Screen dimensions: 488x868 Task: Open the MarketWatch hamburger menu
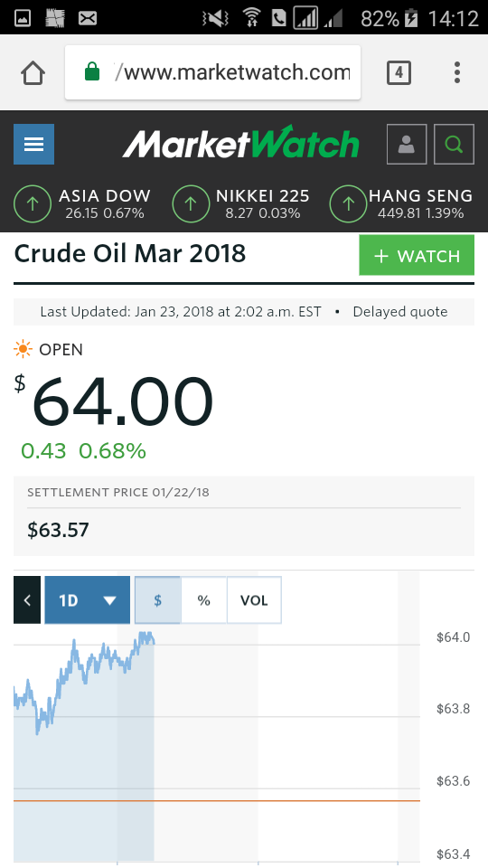tap(33, 144)
